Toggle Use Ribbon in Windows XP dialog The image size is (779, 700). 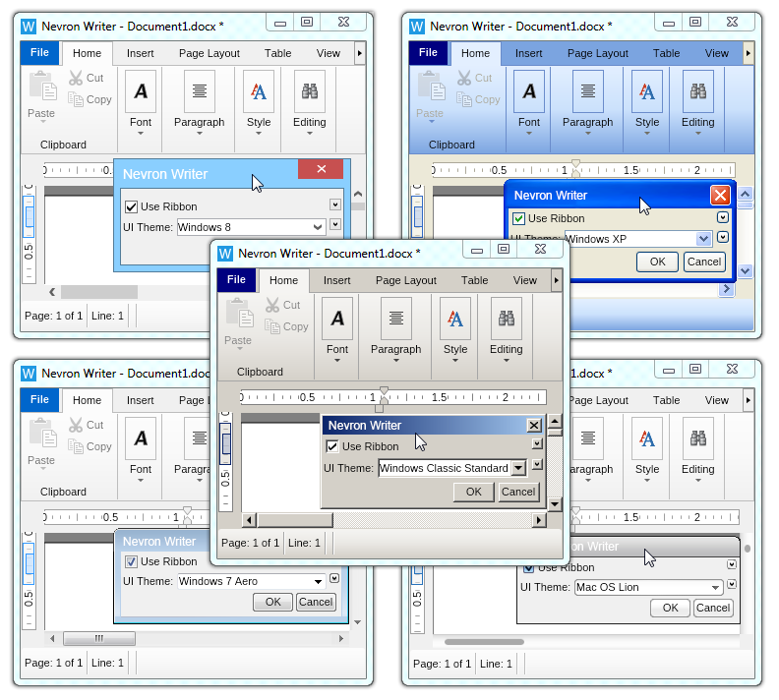[518, 218]
